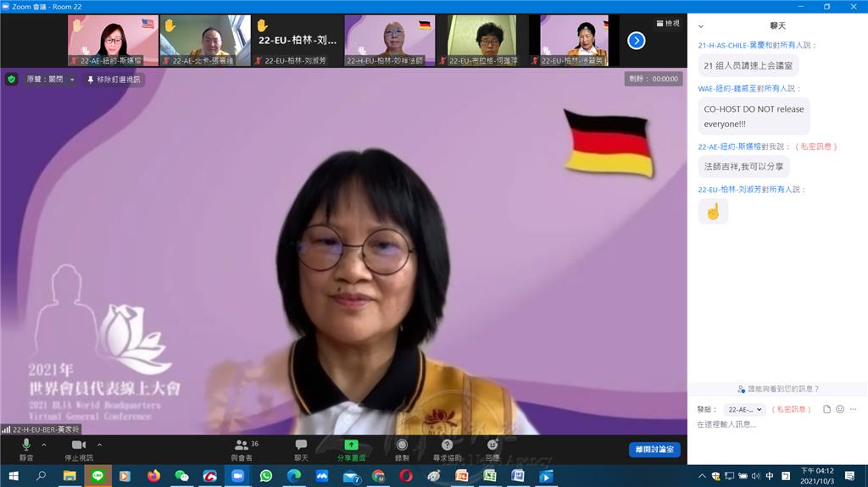This screenshot has height=487, width=868.
Task: Start recording the meeting
Action: pyautogui.click(x=402, y=450)
